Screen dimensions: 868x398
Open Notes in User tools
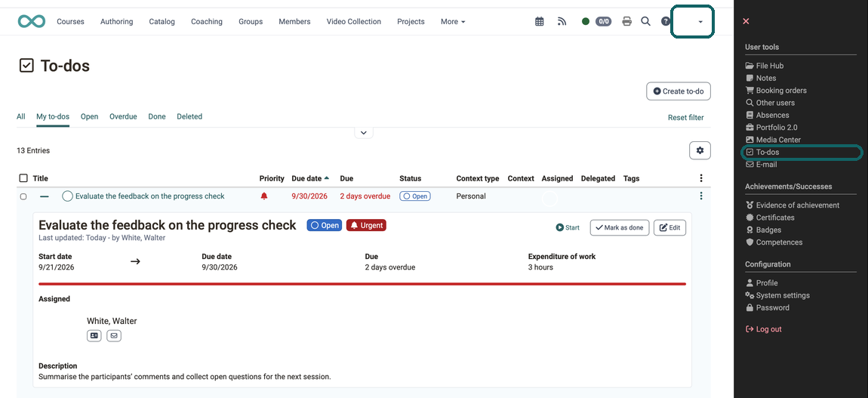(x=761, y=78)
